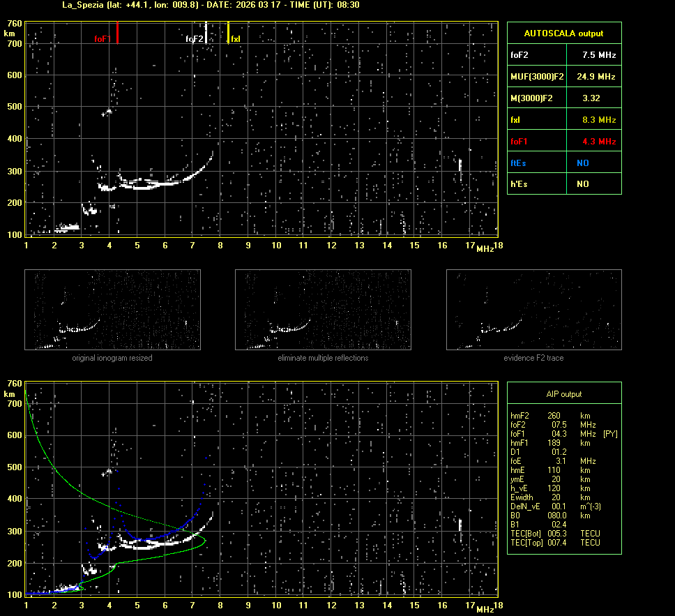Click the B0 080.0 km row

coord(551,516)
